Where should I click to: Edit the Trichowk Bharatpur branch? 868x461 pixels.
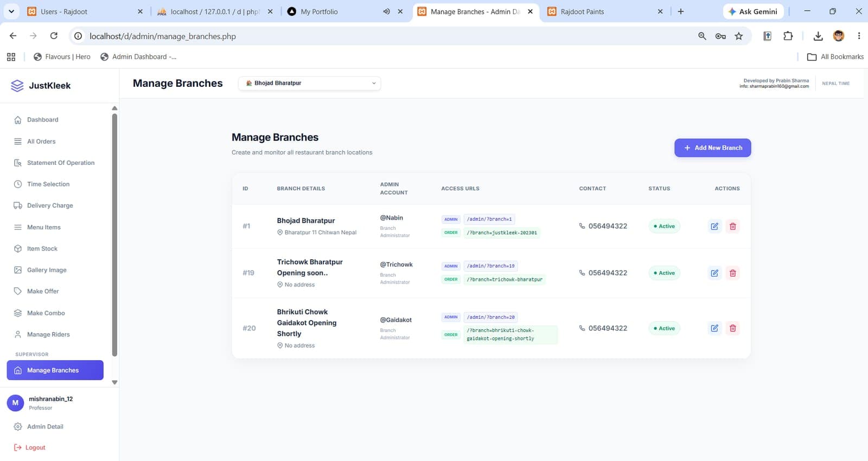pyautogui.click(x=714, y=273)
